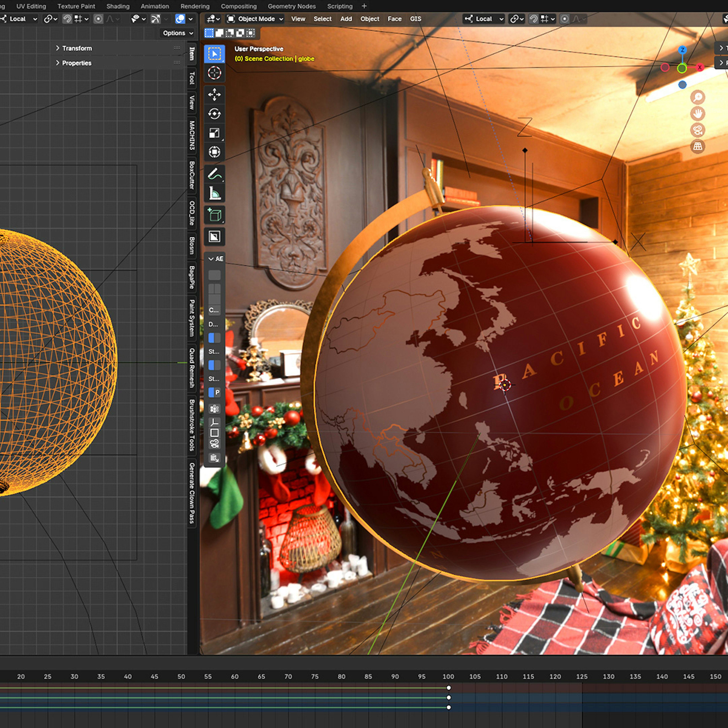Screen dimensions: 728x728
Task: Select the Move tool
Action: (x=214, y=95)
